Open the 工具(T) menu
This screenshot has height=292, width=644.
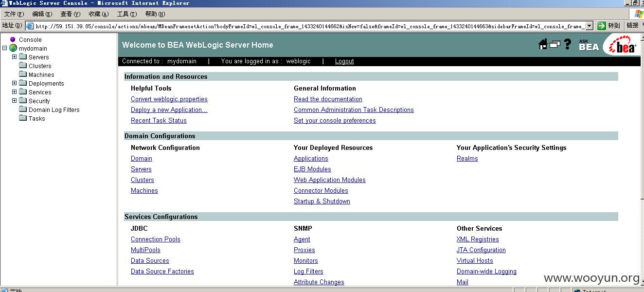126,14
